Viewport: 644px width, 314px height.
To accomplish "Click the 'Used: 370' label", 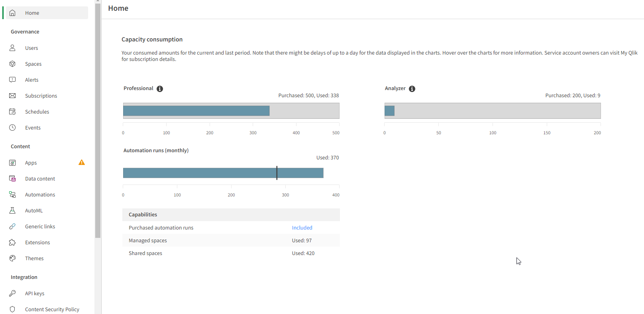I will pos(328,158).
